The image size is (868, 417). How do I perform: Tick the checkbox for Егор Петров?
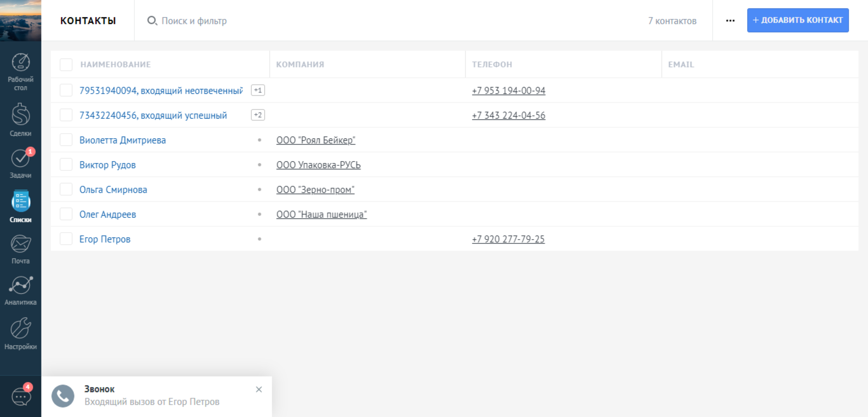(66, 239)
